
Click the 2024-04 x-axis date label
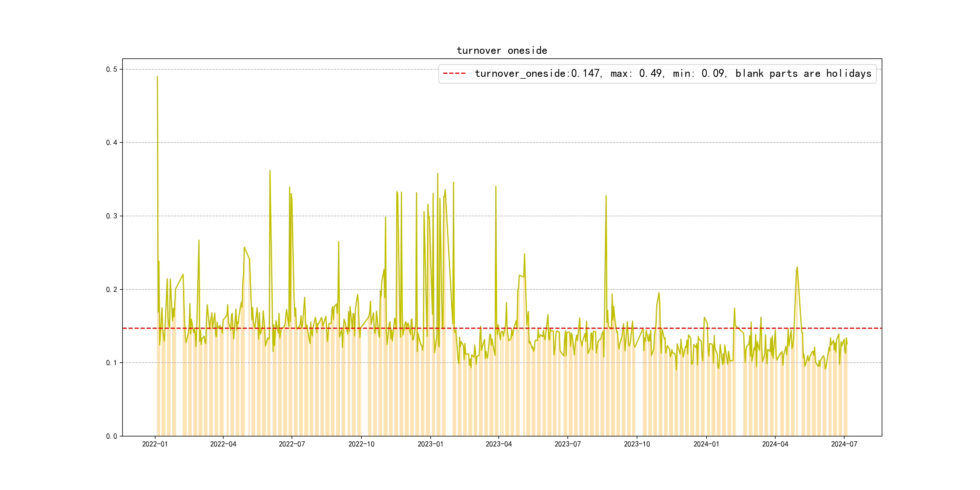point(775,444)
